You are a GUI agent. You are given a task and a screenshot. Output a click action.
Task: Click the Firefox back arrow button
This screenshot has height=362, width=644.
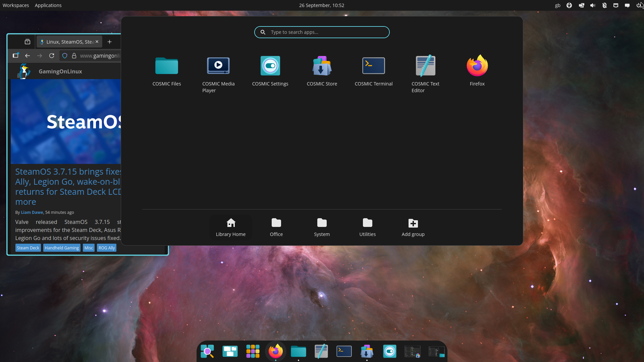(28, 56)
